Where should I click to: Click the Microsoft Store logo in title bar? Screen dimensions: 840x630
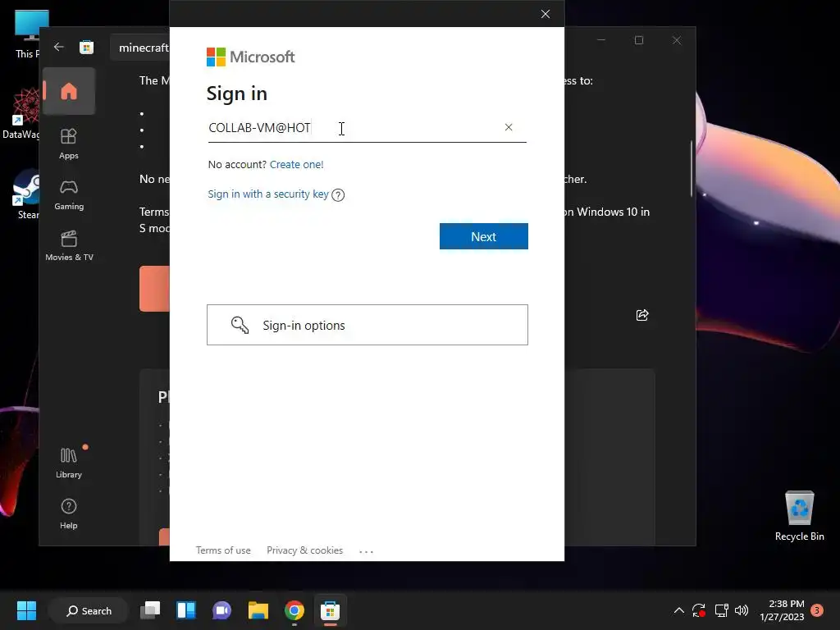pos(86,47)
